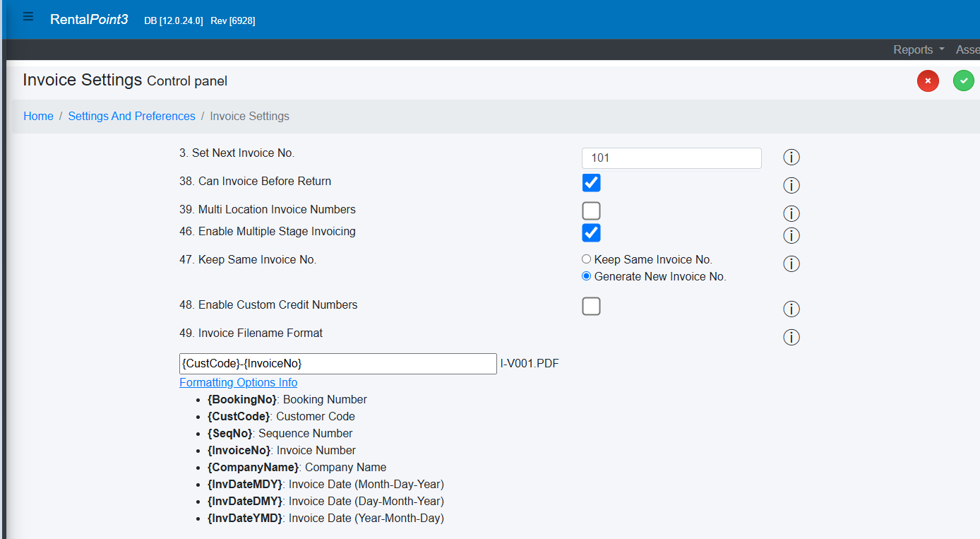Click the {InvDateMDY} format option text

tap(245, 484)
